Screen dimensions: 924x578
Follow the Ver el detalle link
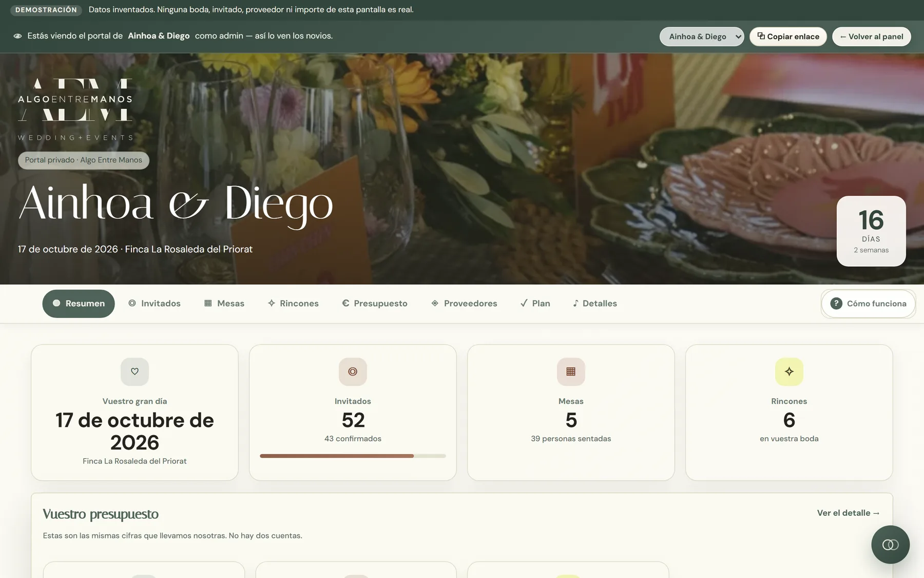(x=849, y=513)
